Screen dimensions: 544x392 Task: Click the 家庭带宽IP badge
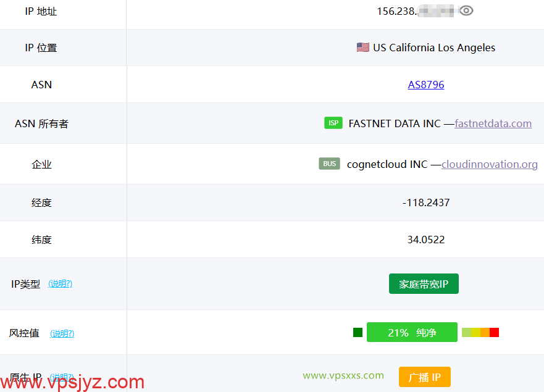(424, 284)
